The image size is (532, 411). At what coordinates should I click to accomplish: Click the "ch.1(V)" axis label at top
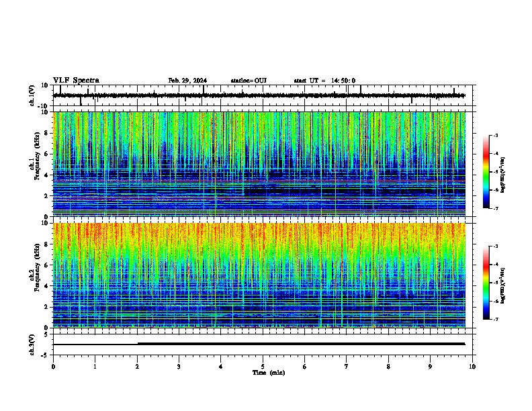coord(32,95)
